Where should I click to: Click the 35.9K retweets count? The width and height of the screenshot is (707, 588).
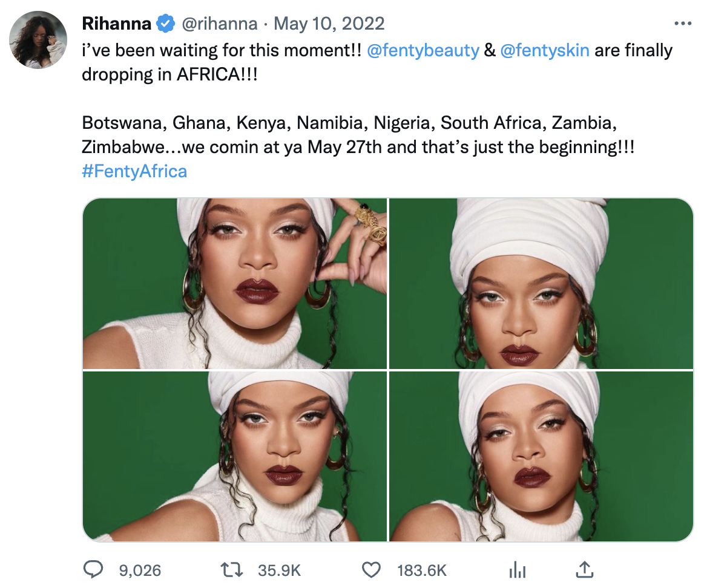[279, 570]
